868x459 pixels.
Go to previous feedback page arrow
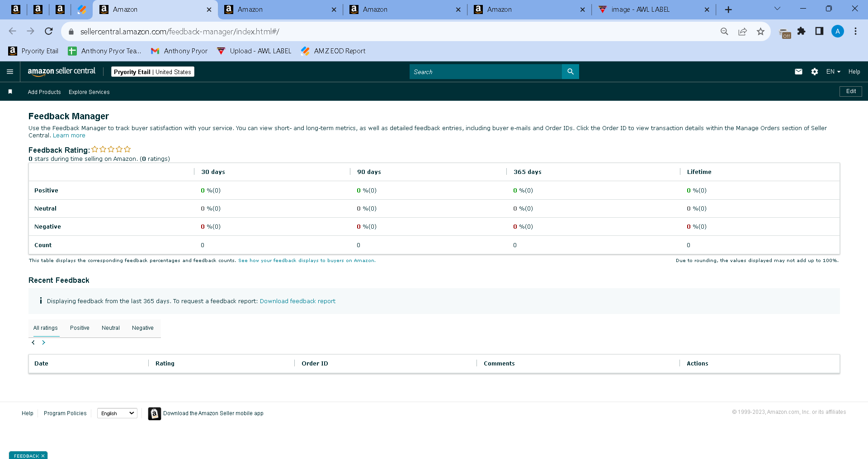[x=33, y=342]
